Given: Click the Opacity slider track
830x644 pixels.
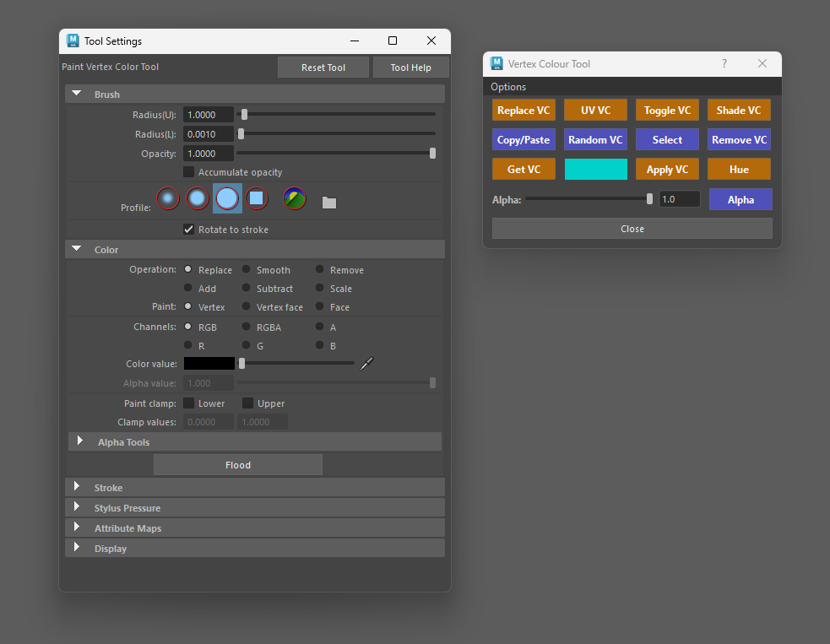Looking at the screenshot, I should tap(335, 153).
